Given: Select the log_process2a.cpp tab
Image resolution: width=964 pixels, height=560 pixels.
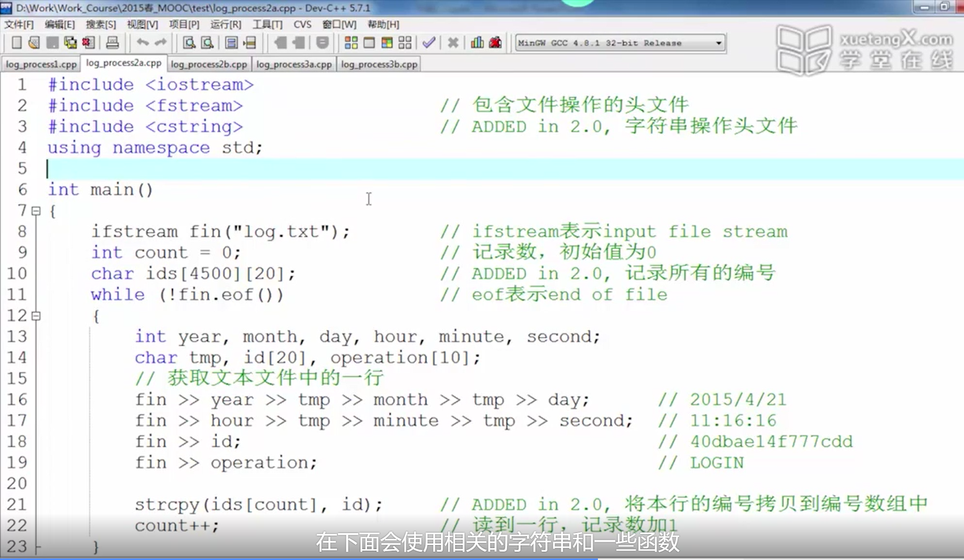Looking at the screenshot, I should pos(123,63).
